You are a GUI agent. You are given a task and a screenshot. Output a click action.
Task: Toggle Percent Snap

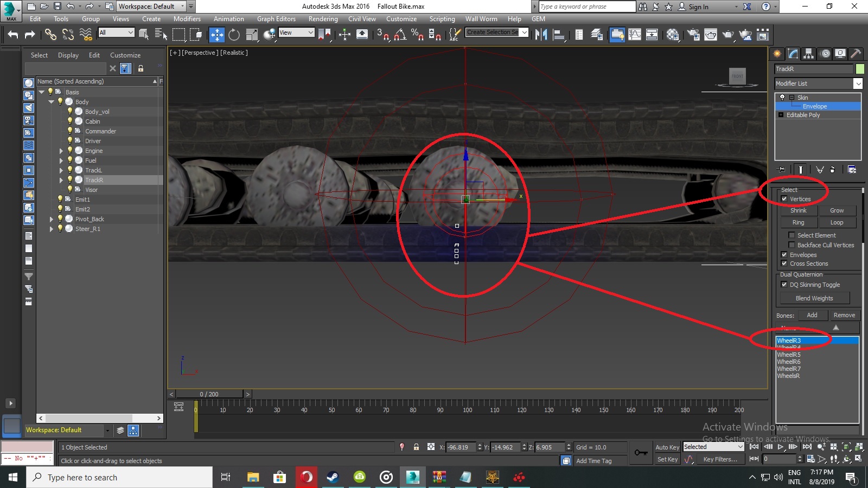click(417, 35)
